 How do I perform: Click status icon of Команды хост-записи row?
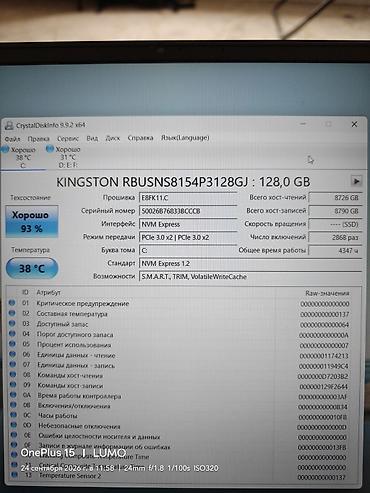point(13,385)
